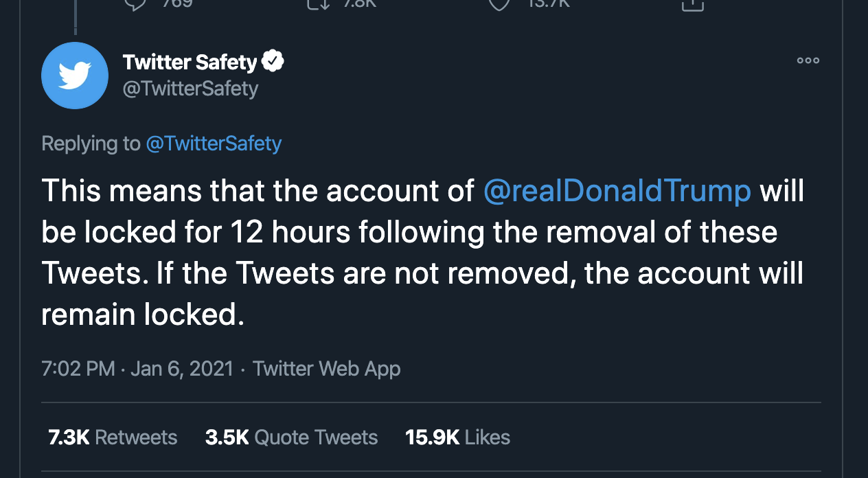868x478 pixels.
Task: Show the 15.9K Likes list
Action: (x=457, y=437)
